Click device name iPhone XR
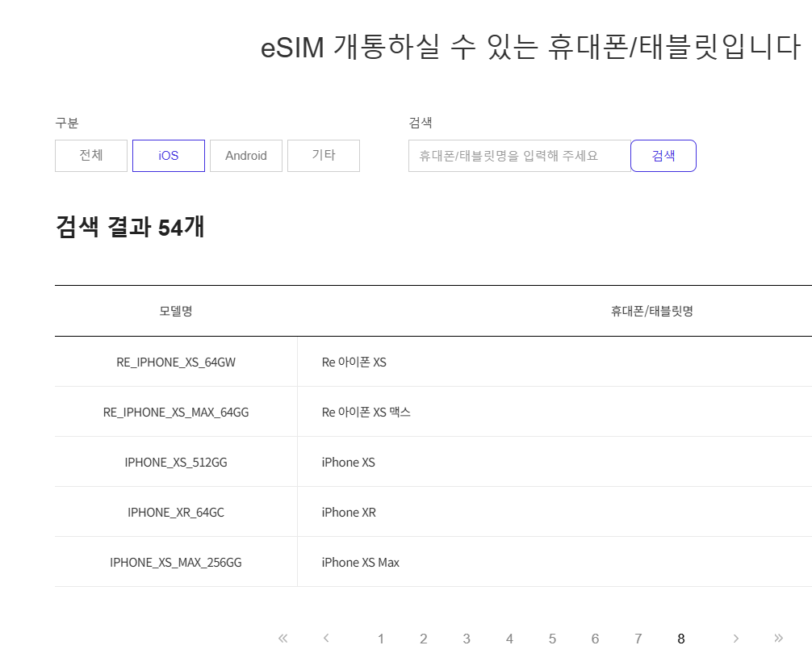 (349, 513)
